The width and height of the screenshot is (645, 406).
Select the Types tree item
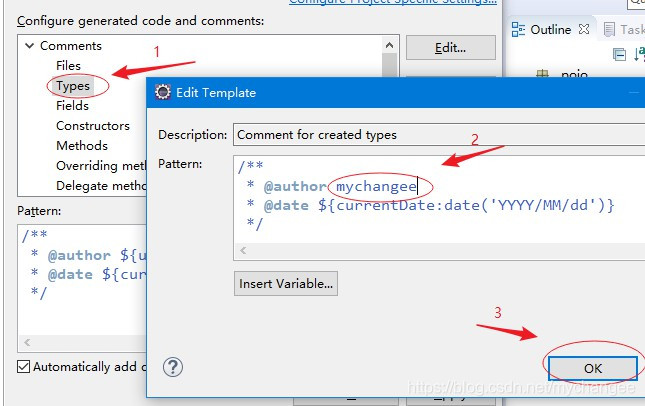click(73, 86)
